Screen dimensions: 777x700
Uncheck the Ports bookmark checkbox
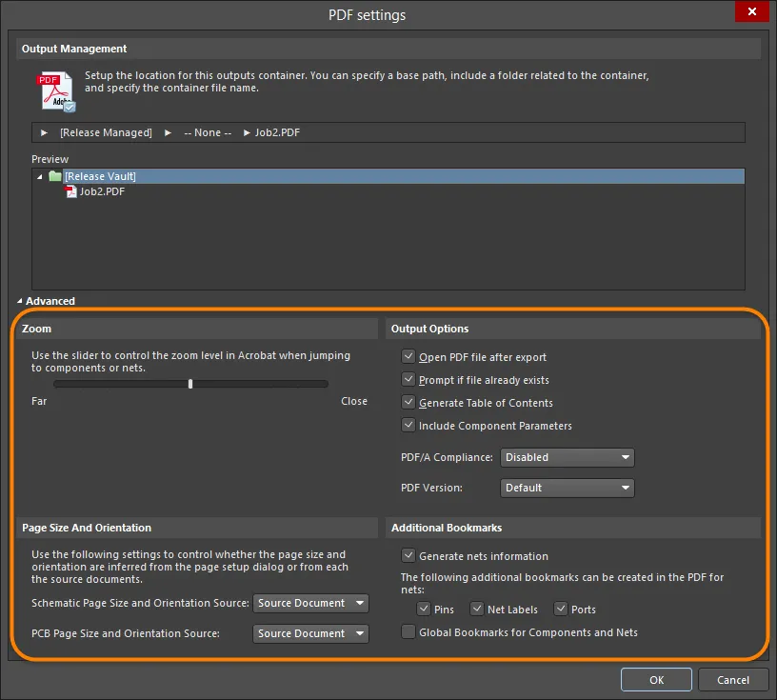pos(561,609)
